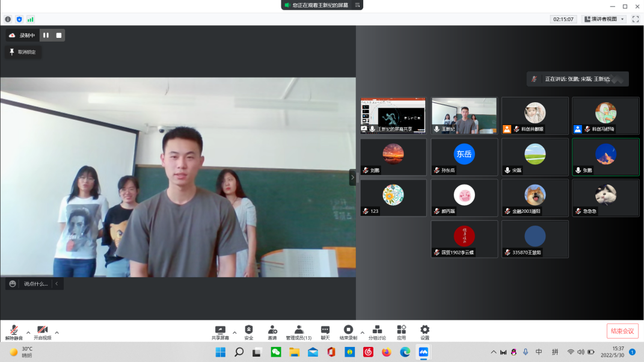Collapse the participant gallery side panel
This screenshot has height=362, width=644.
coord(352,177)
